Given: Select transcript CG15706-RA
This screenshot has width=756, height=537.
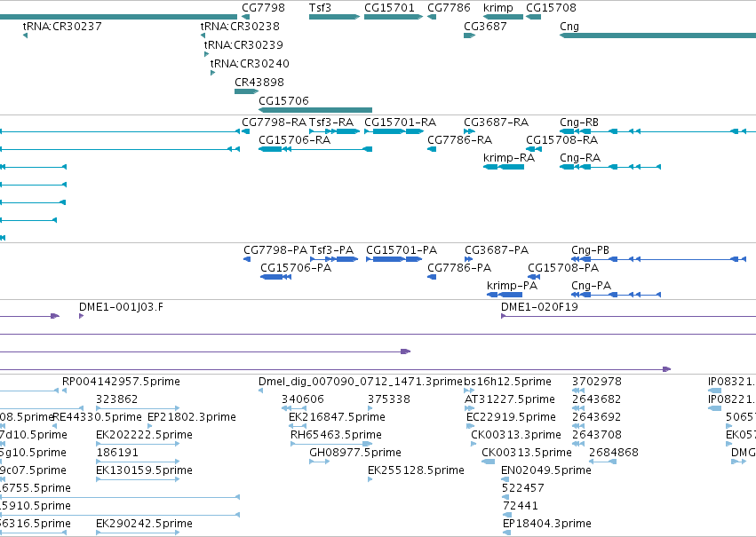Looking at the screenshot, I should click(295, 140).
